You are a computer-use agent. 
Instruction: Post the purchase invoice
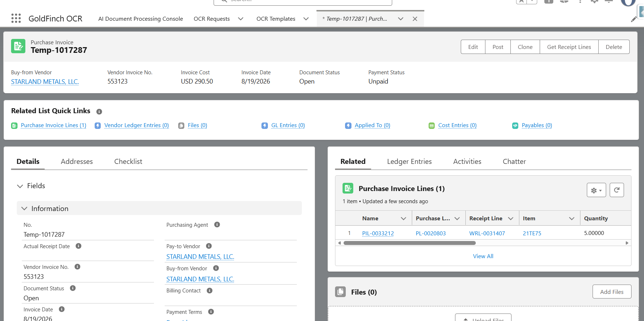498,47
